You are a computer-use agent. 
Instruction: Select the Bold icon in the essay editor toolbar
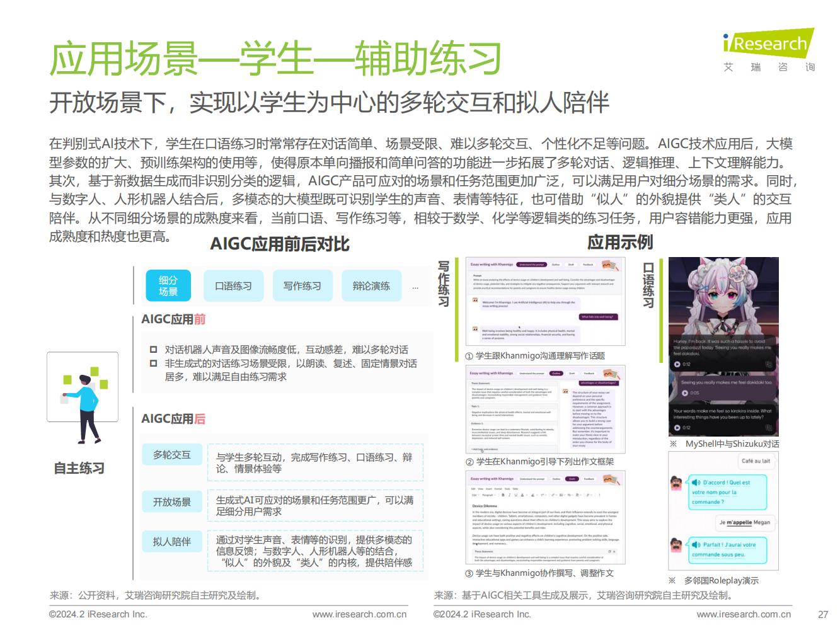tap(502, 495)
